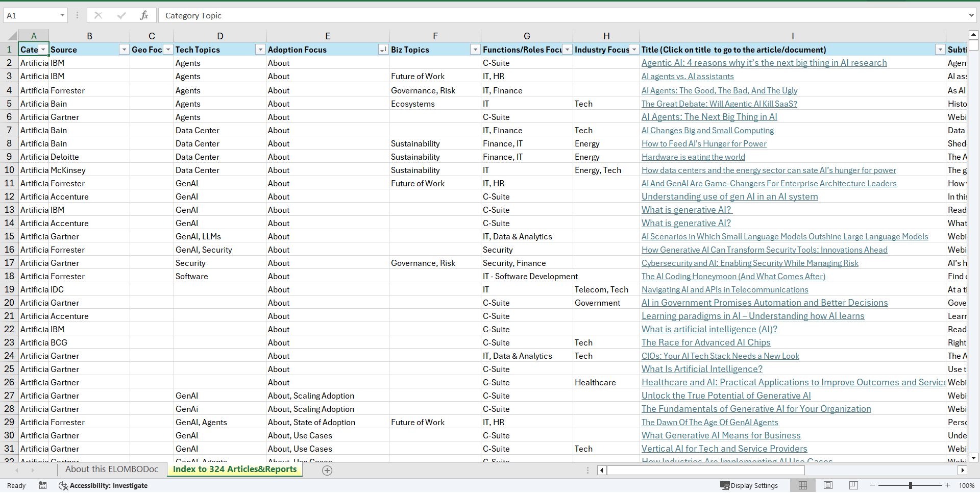Screen dimensions: 980x493
Task: Select column D header
Action: pyautogui.click(x=220, y=36)
